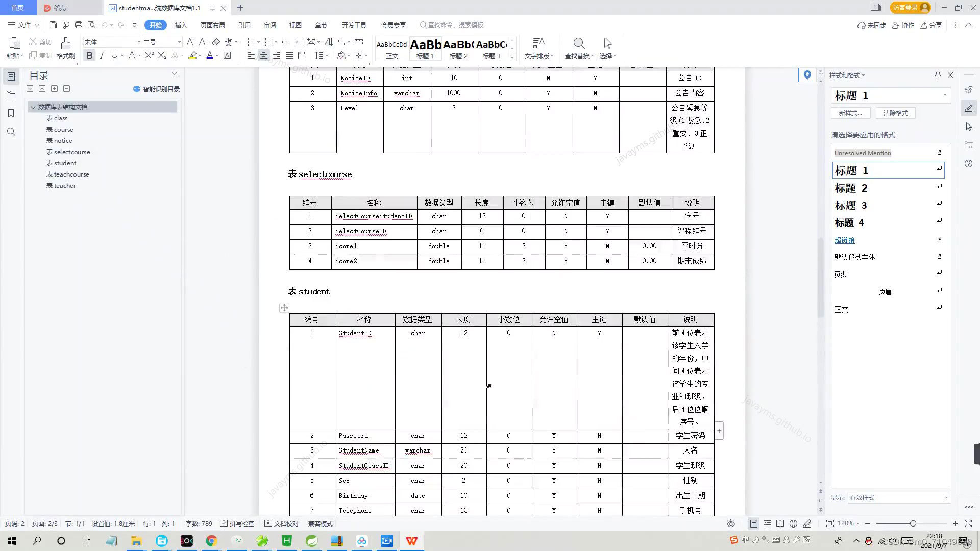Open the 页面布局 (Page Layout) tab
The height and width of the screenshot is (551, 980).
point(212,25)
